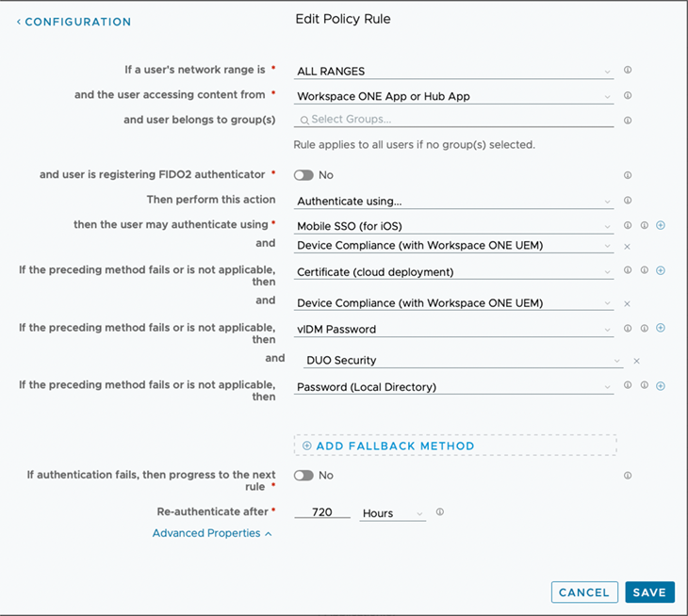Viewport: 688px width, 616px height.
Task: Remove first Device Compliance method under Mobile SSO
Action: coord(627,246)
